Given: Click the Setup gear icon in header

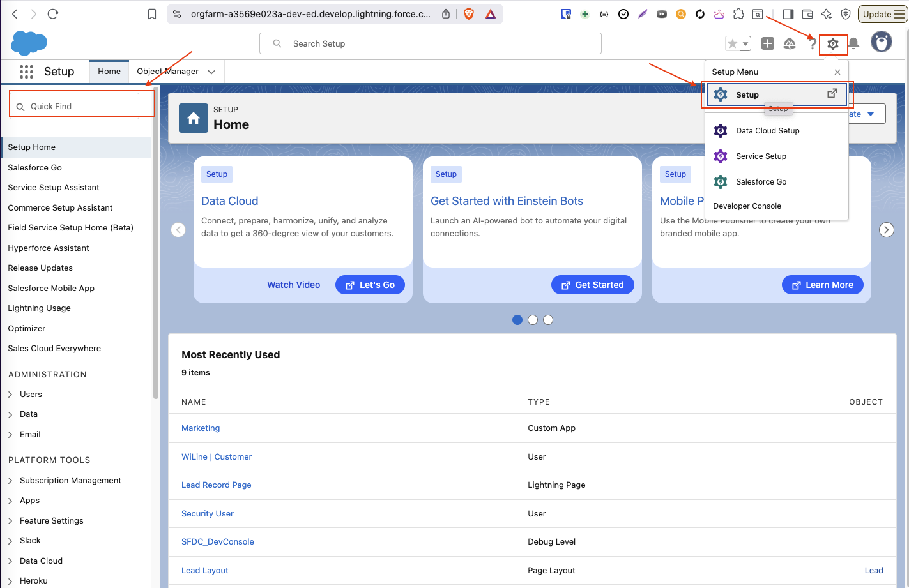Looking at the screenshot, I should (x=832, y=44).
